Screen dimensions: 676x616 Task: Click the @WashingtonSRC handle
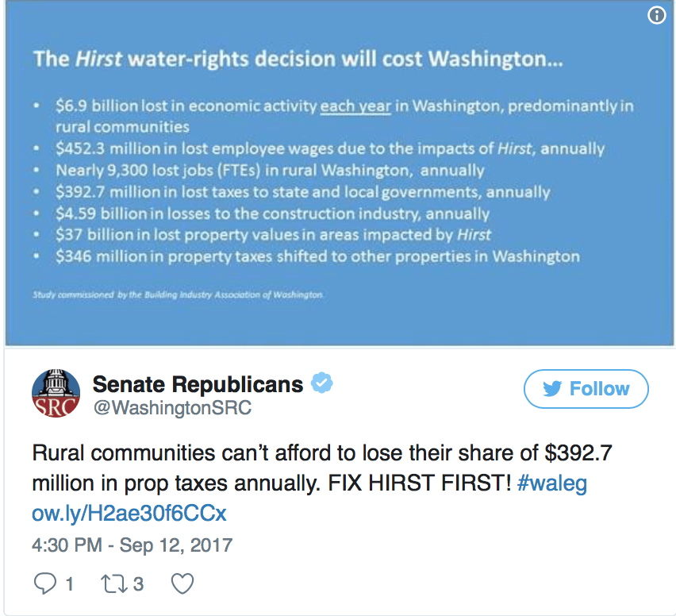[x=172, y=408]
